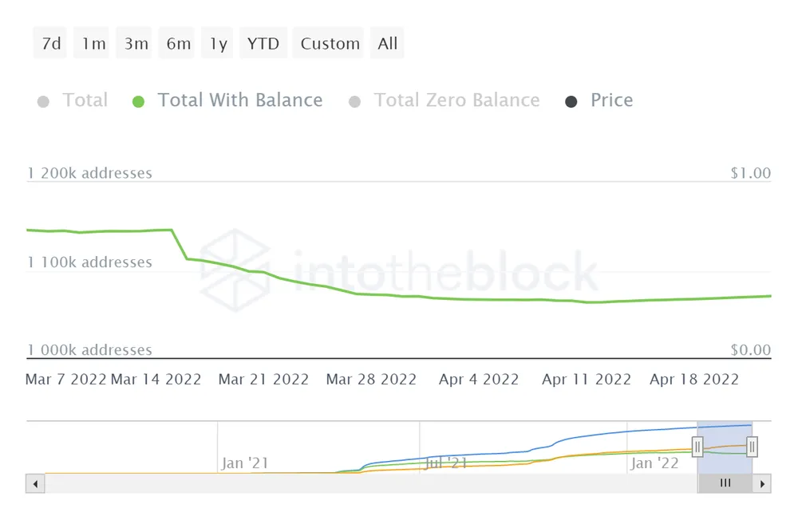This screenshot has width=798, height=532.
Task: Select the 7d time range
Action: tap(51, 43)
